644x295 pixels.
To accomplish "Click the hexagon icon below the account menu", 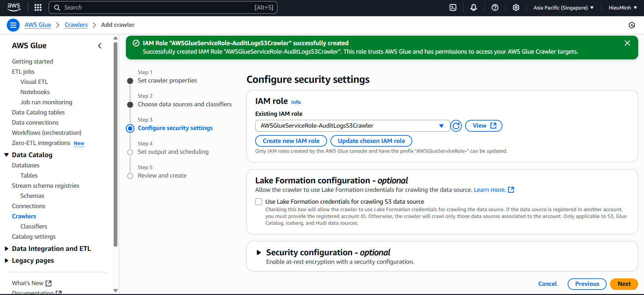I will tap(632, 25).
